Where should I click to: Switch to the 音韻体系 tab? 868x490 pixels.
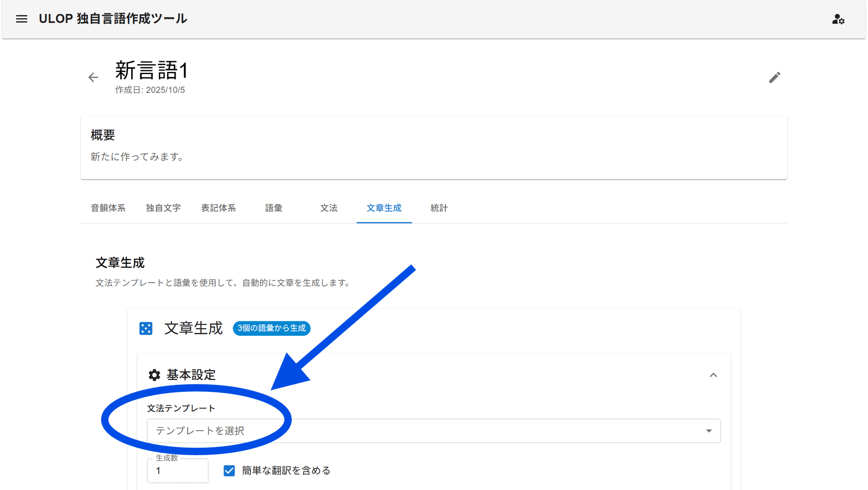click(108, 208)
